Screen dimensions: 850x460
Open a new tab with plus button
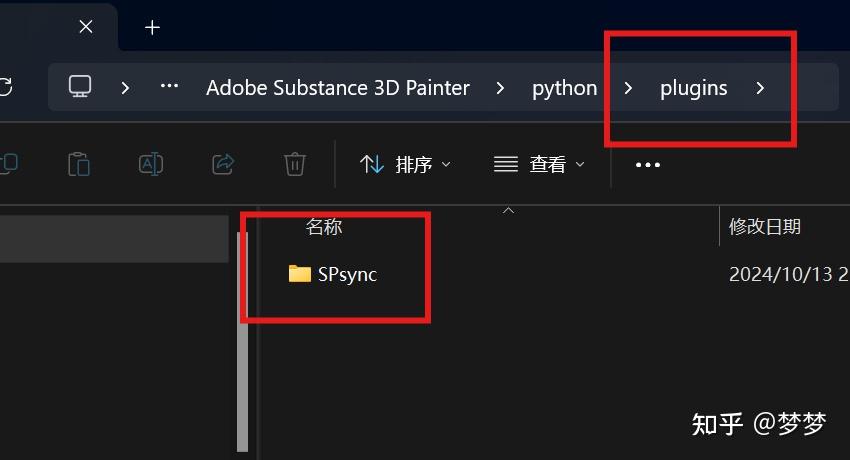(152, 27)
